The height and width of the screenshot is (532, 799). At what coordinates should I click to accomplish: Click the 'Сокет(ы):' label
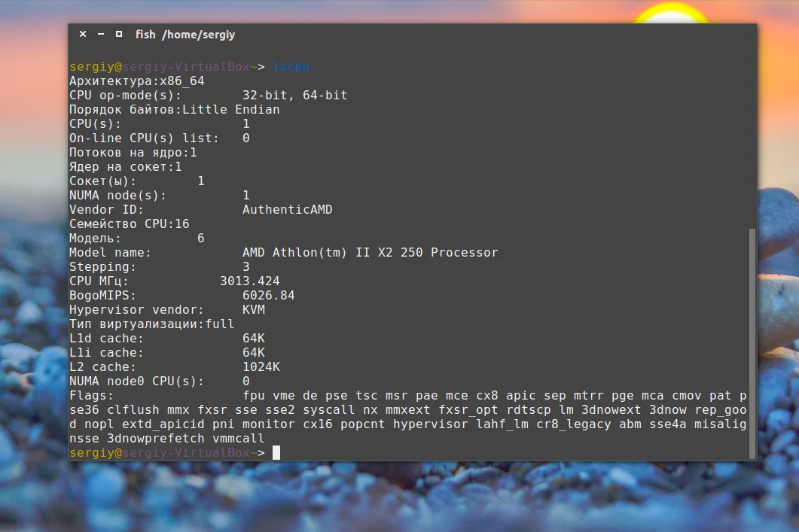coord(103,181)
